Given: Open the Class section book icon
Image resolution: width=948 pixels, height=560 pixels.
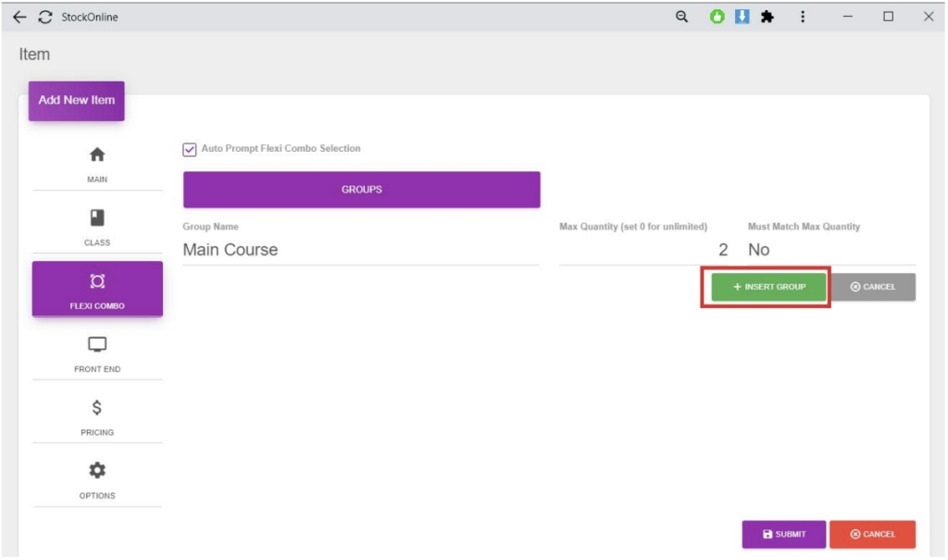Looking at the screenshot, I should click(97, 218).
